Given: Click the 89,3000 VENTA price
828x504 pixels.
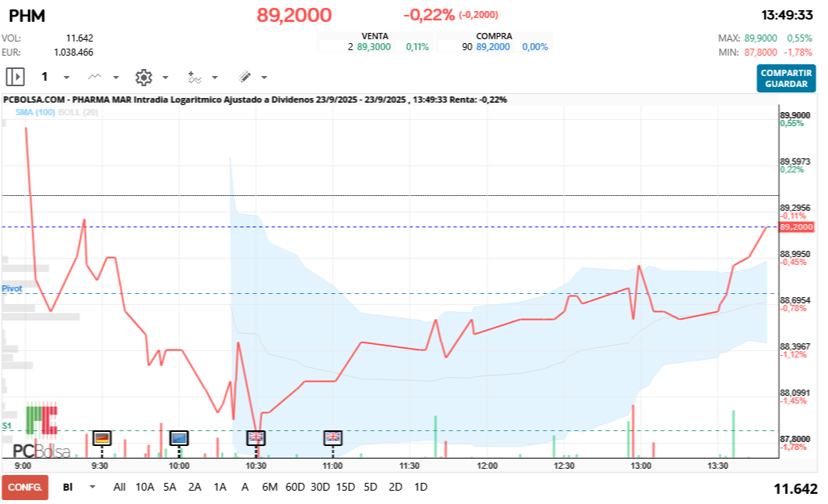Looking at the screenshot, I should tap(374, 47).
